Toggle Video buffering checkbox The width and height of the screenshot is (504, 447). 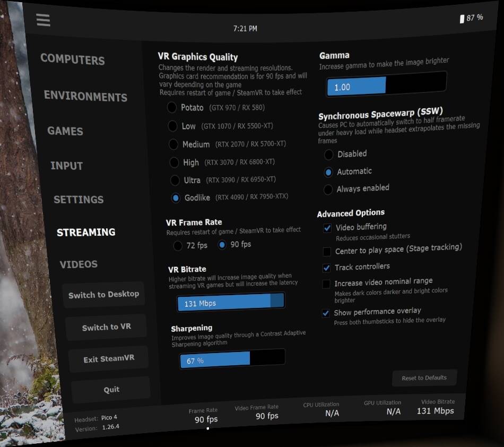tap(327, 228)
